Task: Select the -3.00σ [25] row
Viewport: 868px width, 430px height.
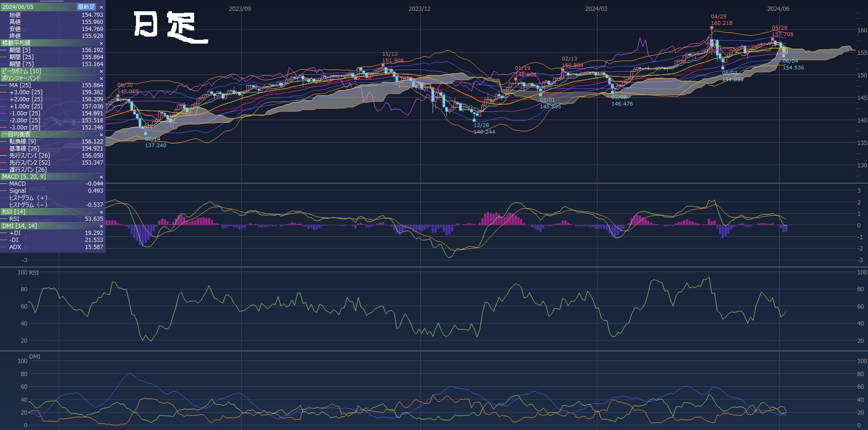Action: [x=53, y=128]
